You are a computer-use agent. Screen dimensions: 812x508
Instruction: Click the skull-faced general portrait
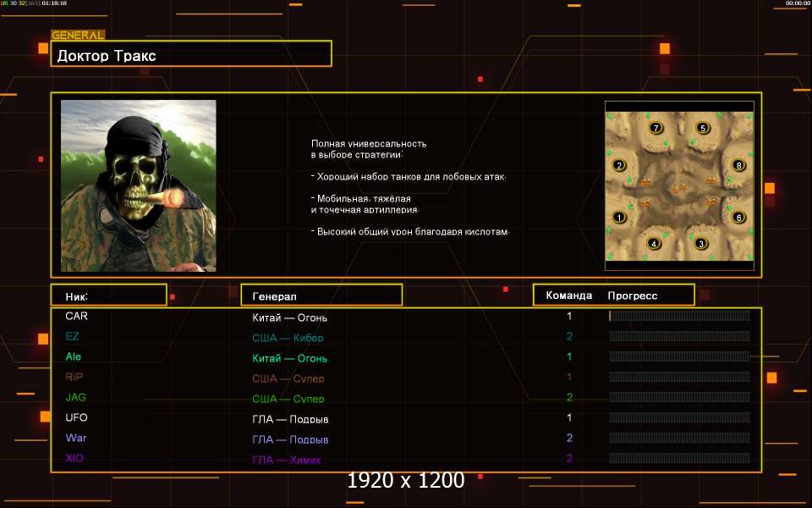coord(139,185)
